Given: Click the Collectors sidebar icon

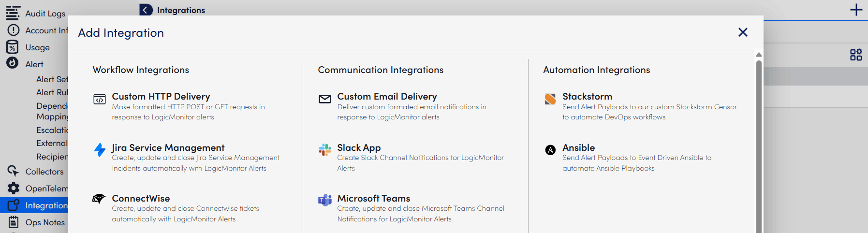Looking at the screenshot, I should [x=13, y=171].
